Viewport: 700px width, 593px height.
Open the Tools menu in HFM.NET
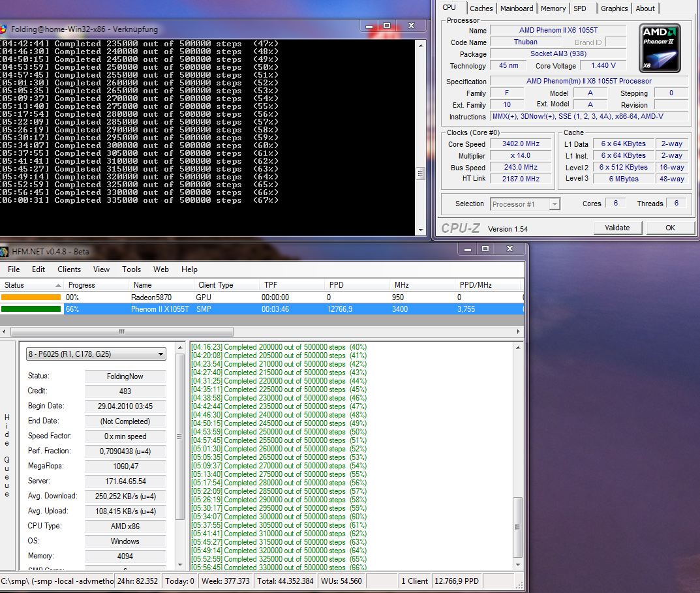(x=131, y=269)
